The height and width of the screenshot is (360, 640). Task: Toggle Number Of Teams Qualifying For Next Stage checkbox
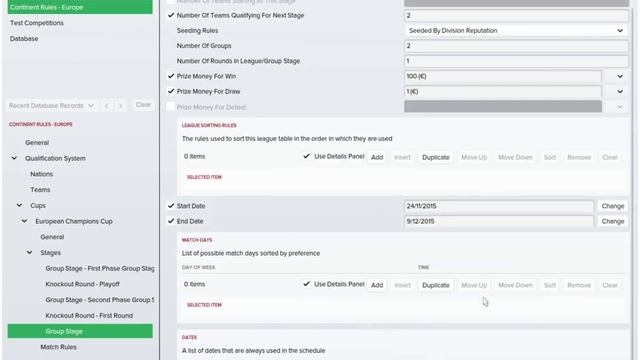[171, 15]
